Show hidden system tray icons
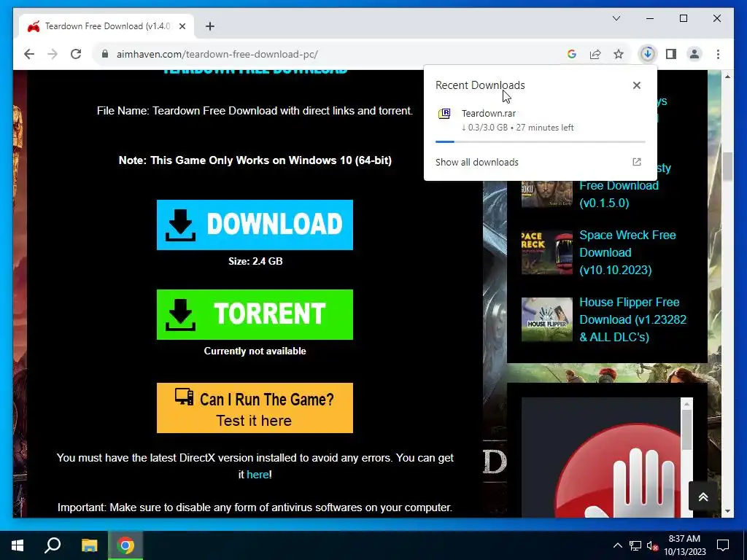747x560 pixels. click(617, 545)
